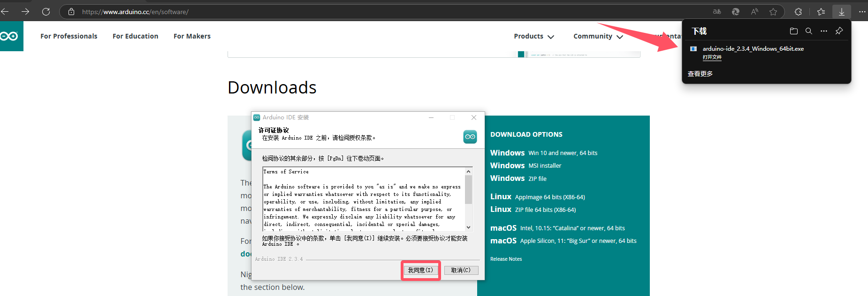Reload the page with the refresh icon
Screen dimensions: 868x296
pos(46,12)
